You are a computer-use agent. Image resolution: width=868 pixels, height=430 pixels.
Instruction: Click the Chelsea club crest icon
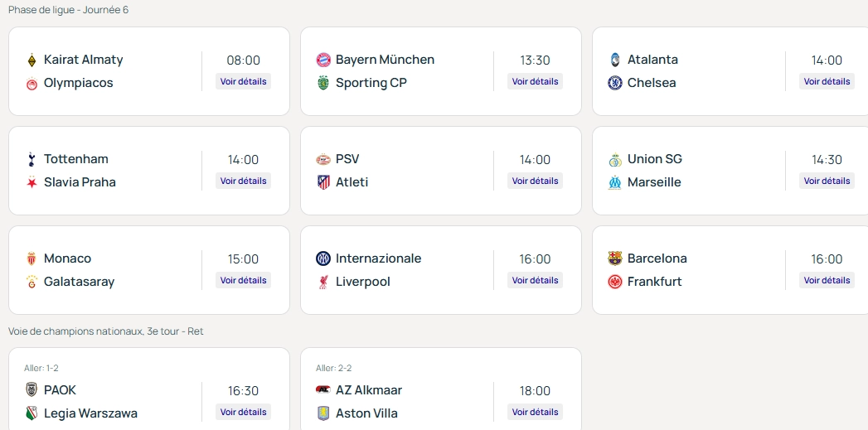[615, 83]
